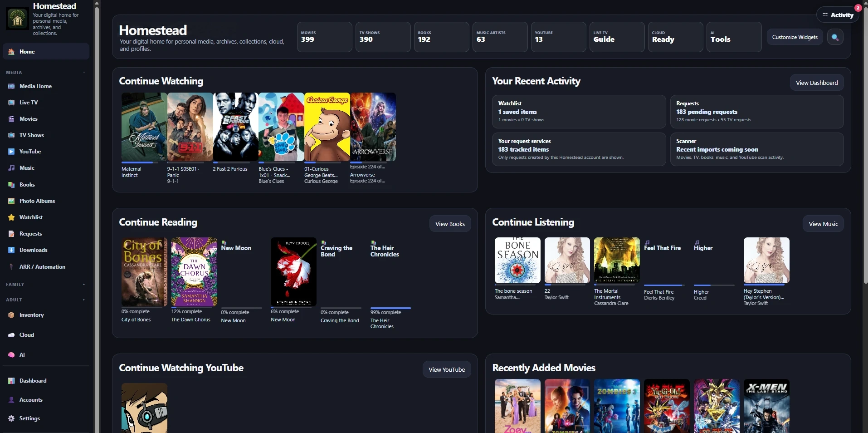The height and width of the screenshot is (433, 868).
Task: Click the Feel That Fire progress bar
Action: tap(664, 285)
